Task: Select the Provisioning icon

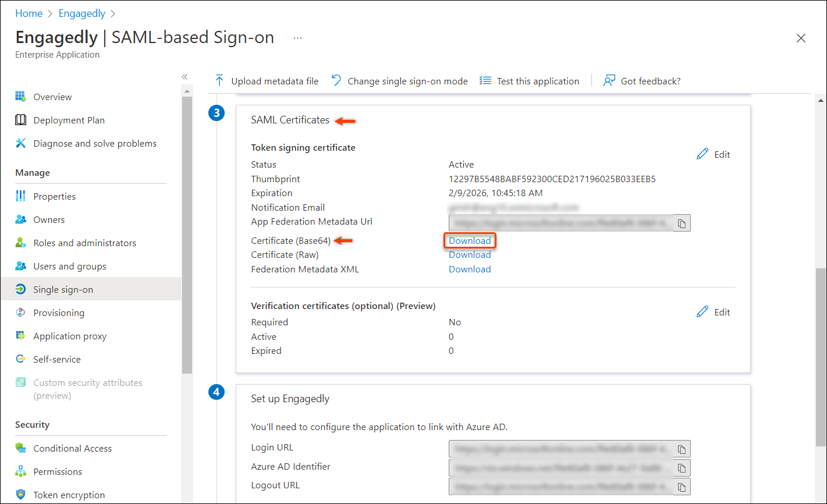Action: 21,313
